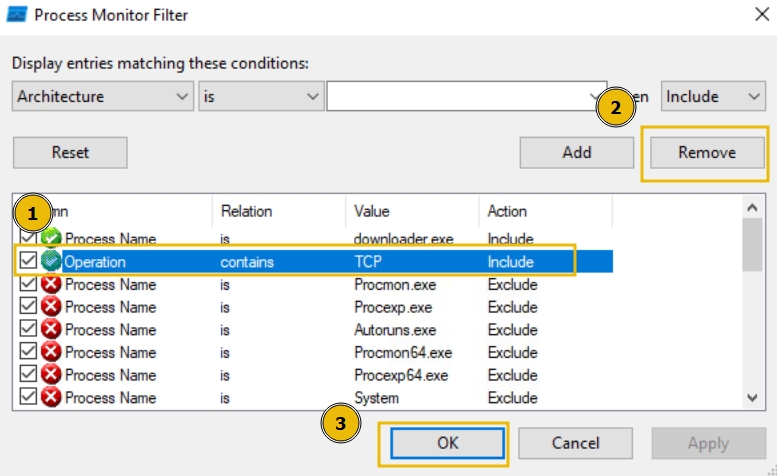This screenshot has width=777, height=476.
Task: Toggle checkbox for System exclude filter
Action: coord(28,398)
